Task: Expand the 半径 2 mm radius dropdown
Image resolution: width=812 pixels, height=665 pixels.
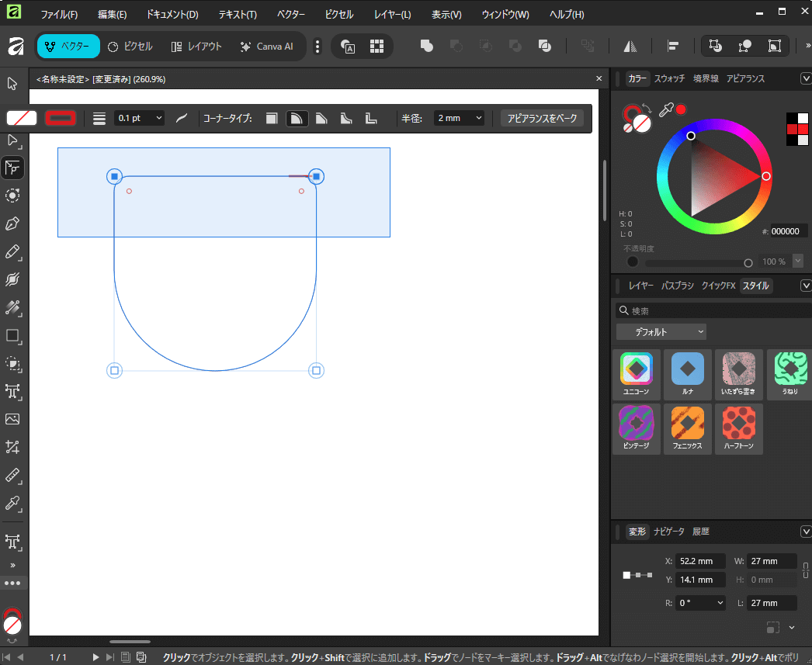Action: tap(478, 118)
